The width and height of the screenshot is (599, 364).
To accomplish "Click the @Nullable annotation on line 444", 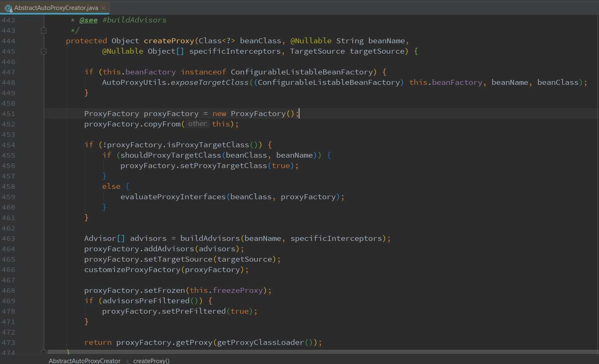I will pos(311,41).
